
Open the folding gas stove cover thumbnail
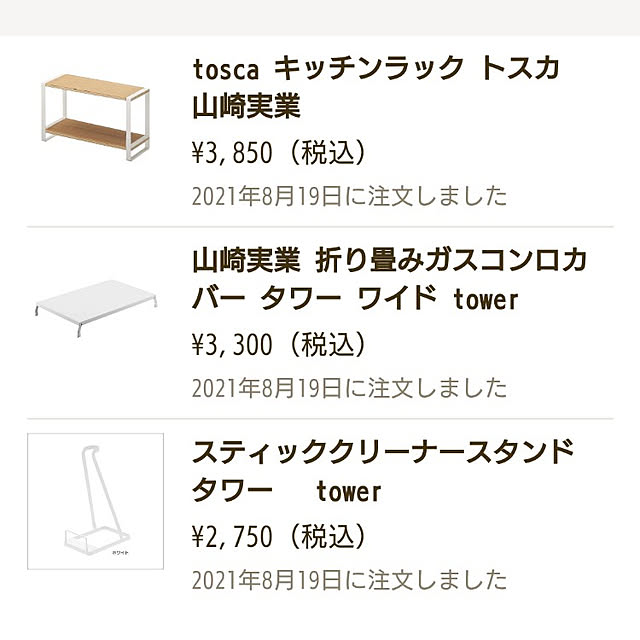coord(96,308)
